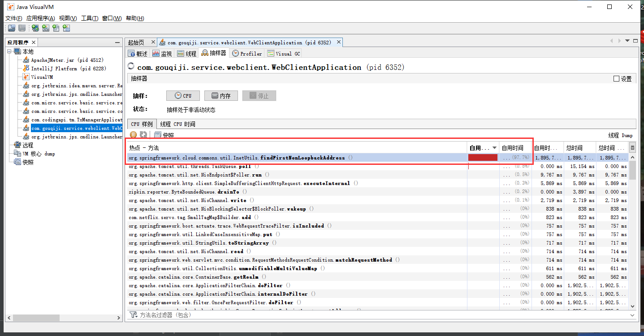Click the Add Application Snapshot toolbar icon

tap(66, 28)
